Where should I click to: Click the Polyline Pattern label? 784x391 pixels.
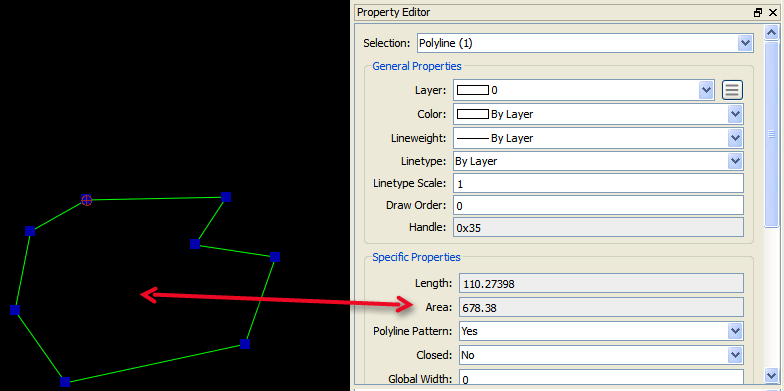tap(412, 331)
